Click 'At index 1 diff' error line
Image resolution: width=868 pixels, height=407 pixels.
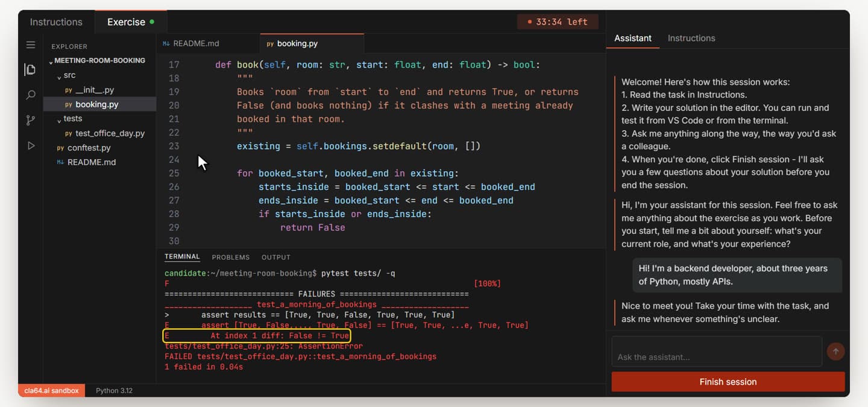[257, 336]
